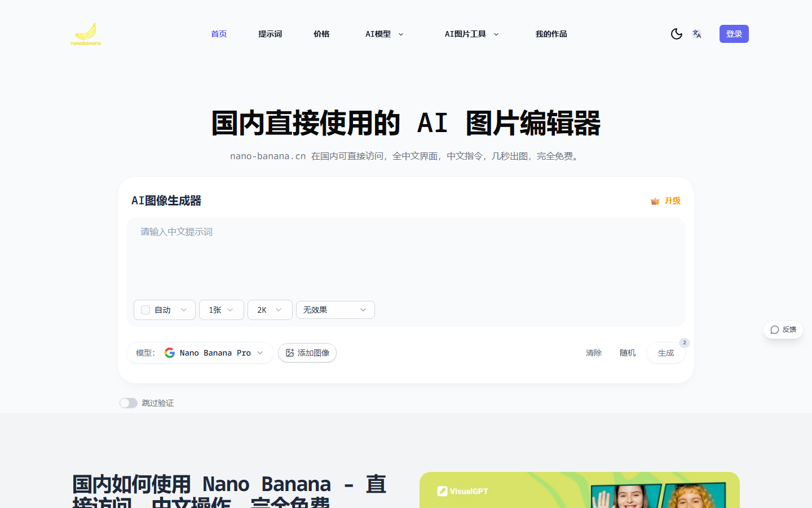The width and height of the screenshot is (812, 508).
Task: Open the 2K resolution dropdown
Action: click(x=270, y=310)
